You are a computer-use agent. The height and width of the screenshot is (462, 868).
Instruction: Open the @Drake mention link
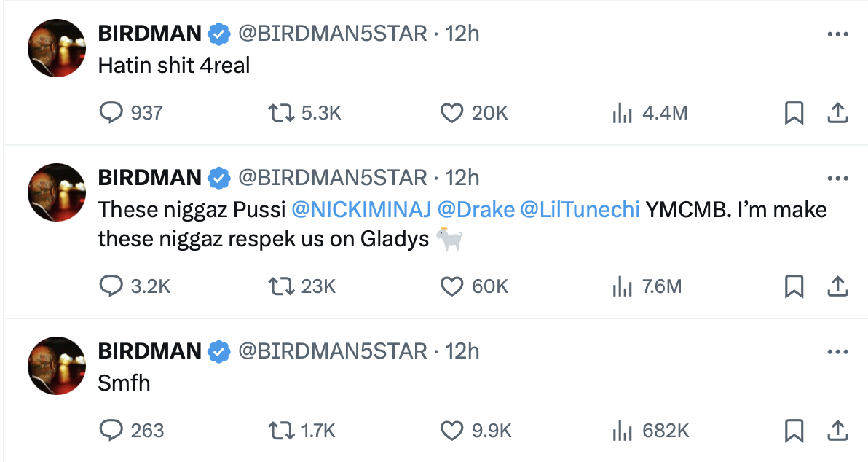click(x=476, y=209)
